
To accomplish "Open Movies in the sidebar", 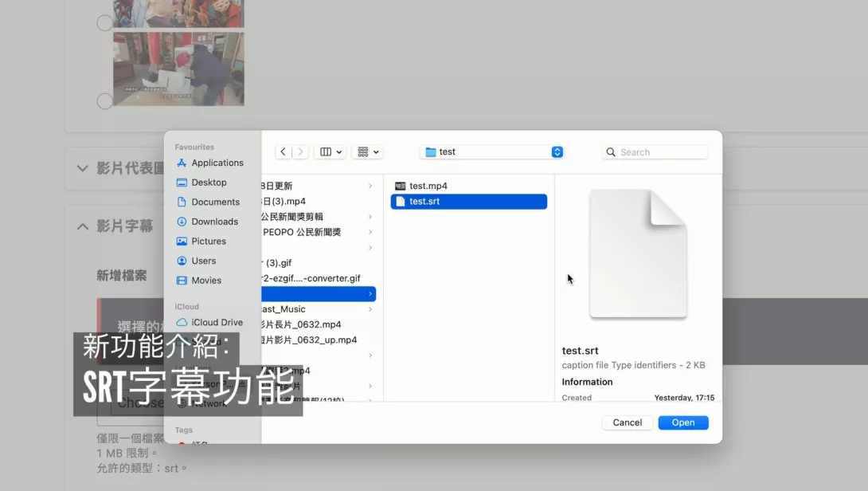I will [x=199, y=281].
